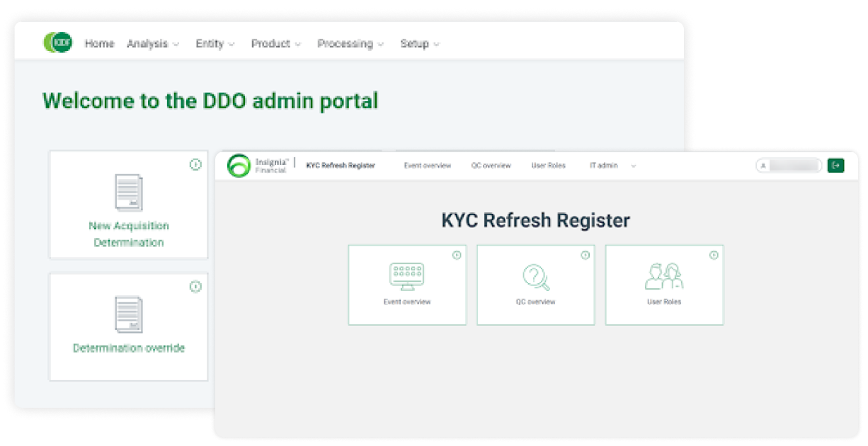Expand the Processing menu
This screenshot has width=868, height=446.
click(350, 44)
